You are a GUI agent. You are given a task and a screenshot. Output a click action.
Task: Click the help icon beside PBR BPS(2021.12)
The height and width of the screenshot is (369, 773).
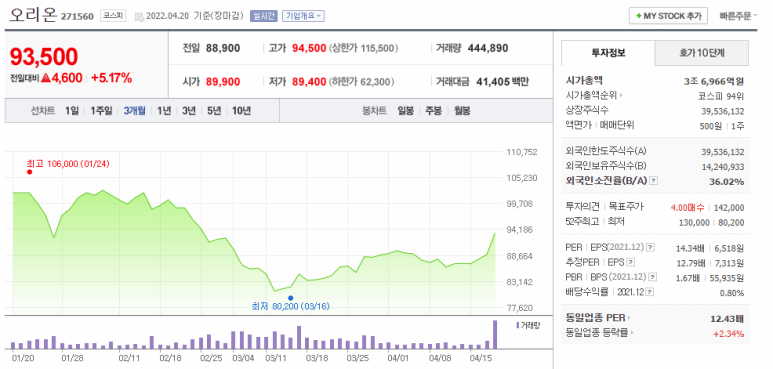tap(653, 277)
